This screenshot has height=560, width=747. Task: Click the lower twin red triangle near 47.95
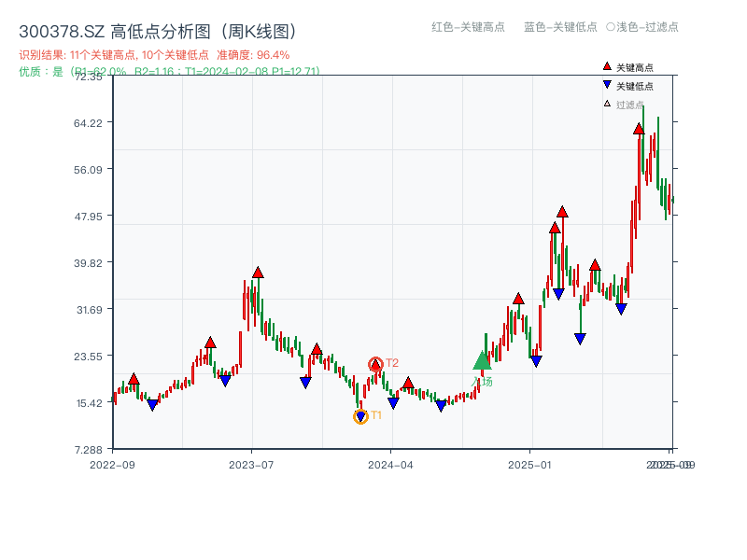tap(555, 228)
